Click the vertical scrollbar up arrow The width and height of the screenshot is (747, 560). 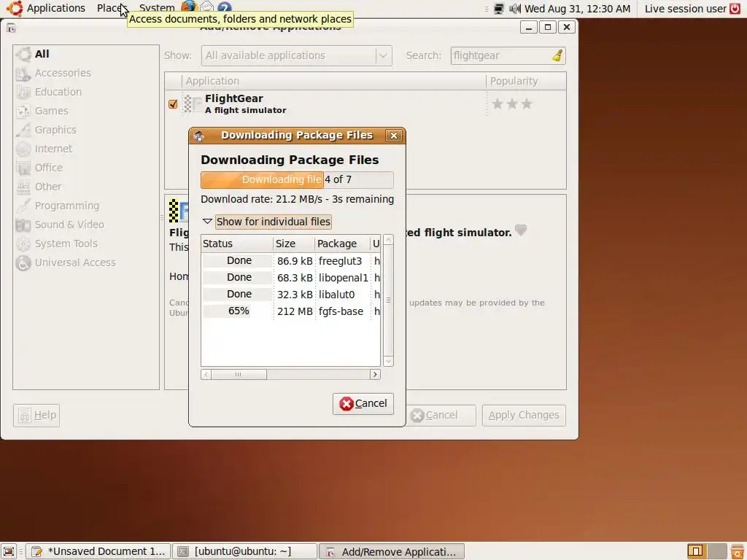pyautogui.click(x=388, y=240)
